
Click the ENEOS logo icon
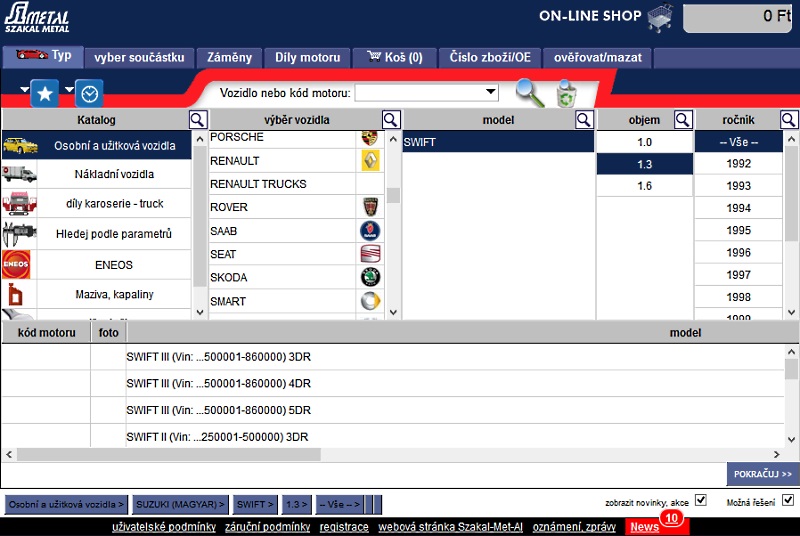[16, 264]
